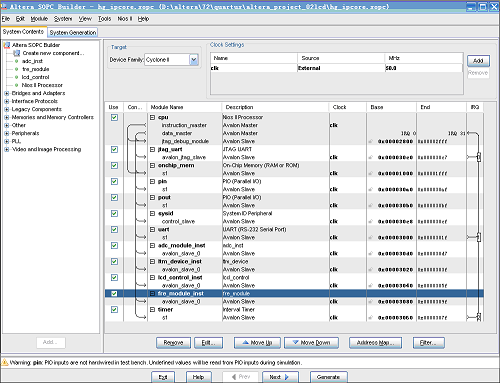Open the System menu

point(63,19)
